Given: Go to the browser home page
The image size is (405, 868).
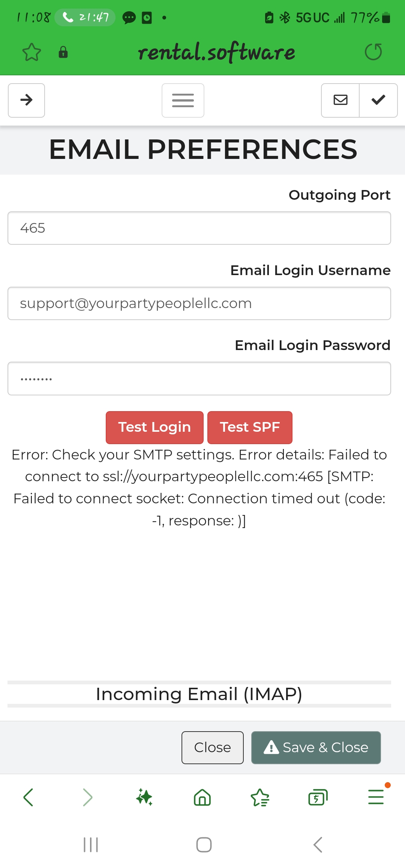Looking at the screenshot, I should pos(202,797).
